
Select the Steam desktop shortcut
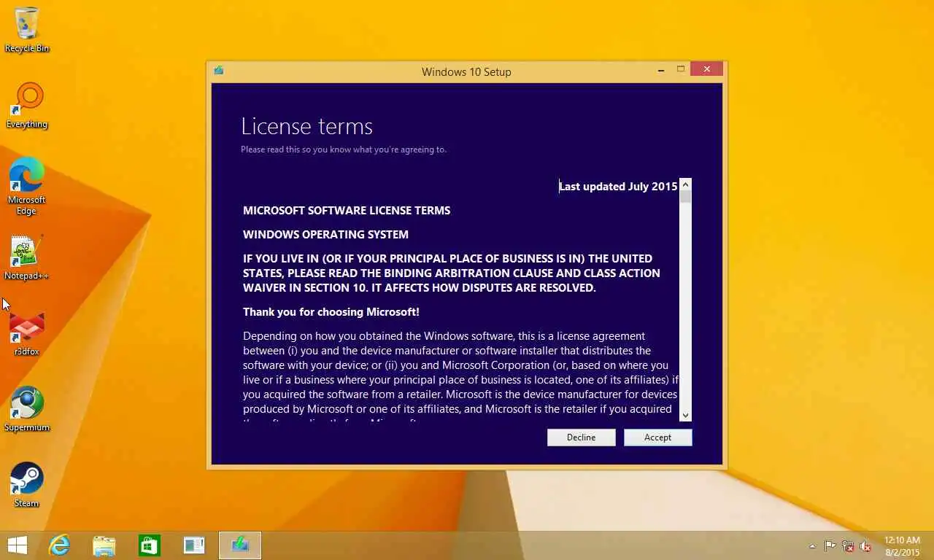(x=27, y=485)
